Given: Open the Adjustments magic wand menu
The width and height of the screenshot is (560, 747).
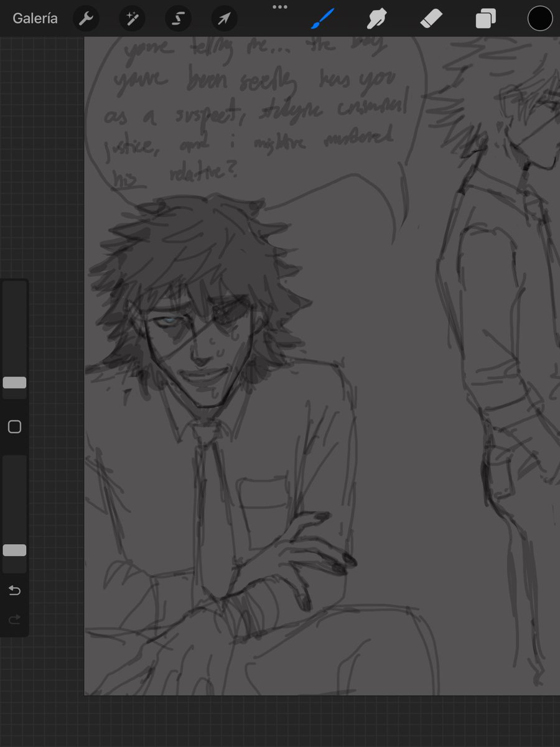Looking at the screenshot, I should [x=132, y=19].
